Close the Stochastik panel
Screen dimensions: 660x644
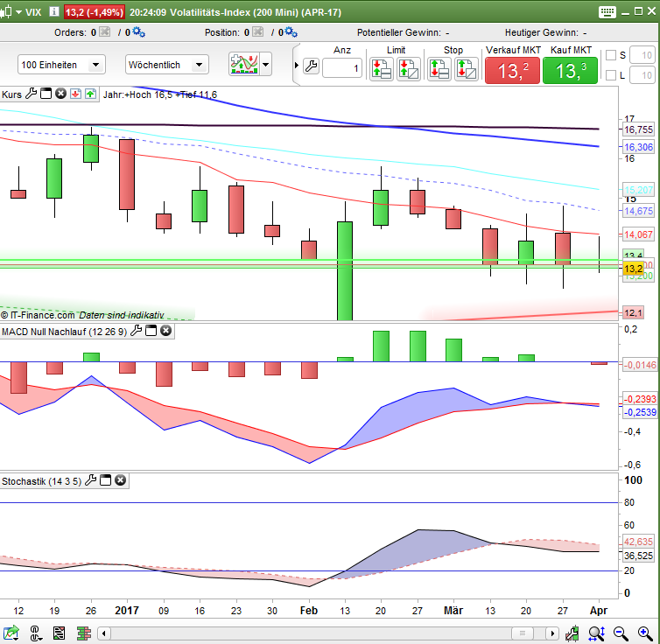pyautogui.click(x=121, y=480)
